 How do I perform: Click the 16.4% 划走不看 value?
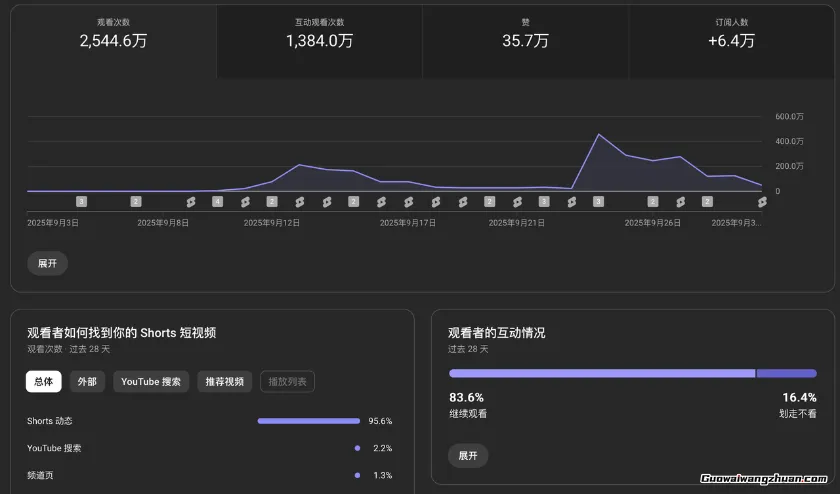[x=799, y=398]
